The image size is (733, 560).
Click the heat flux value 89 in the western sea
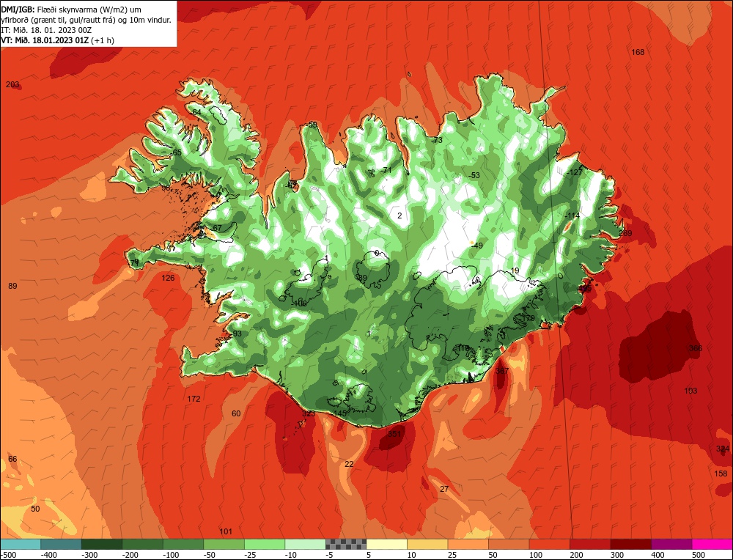tap(12, 286)
